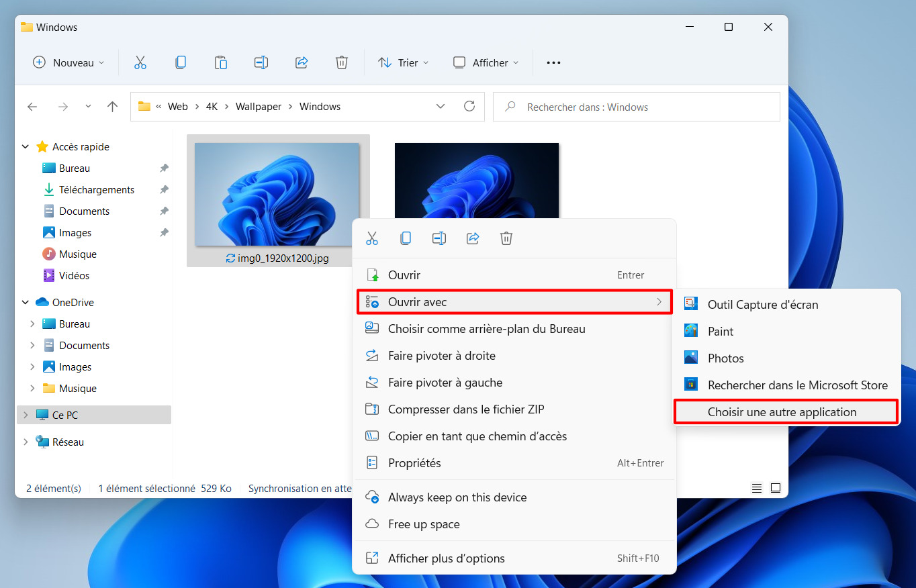
Task: Click the Rename icon in the Explorer toolbar
Action: pyautogui.click(x=261, y=62)
